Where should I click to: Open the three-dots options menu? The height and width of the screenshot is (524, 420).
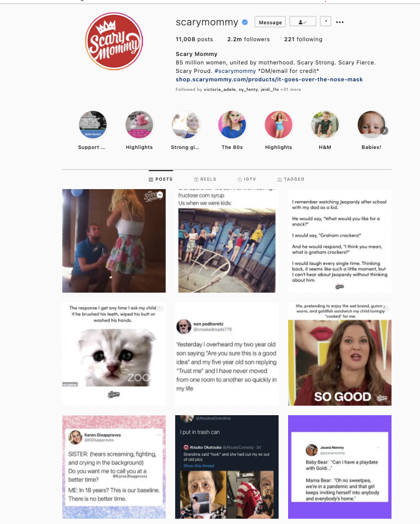(340, 22)
